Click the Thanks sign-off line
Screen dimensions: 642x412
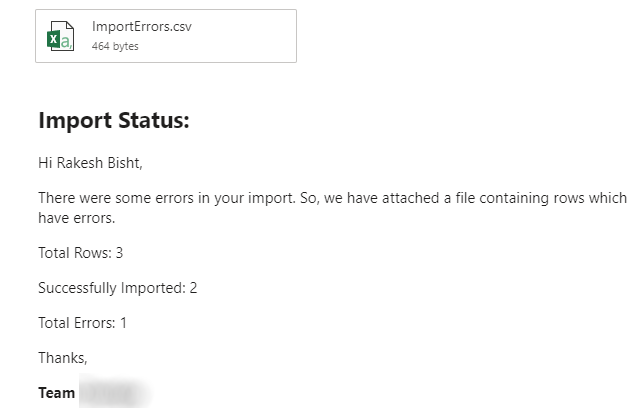click(x=62, y=358)
